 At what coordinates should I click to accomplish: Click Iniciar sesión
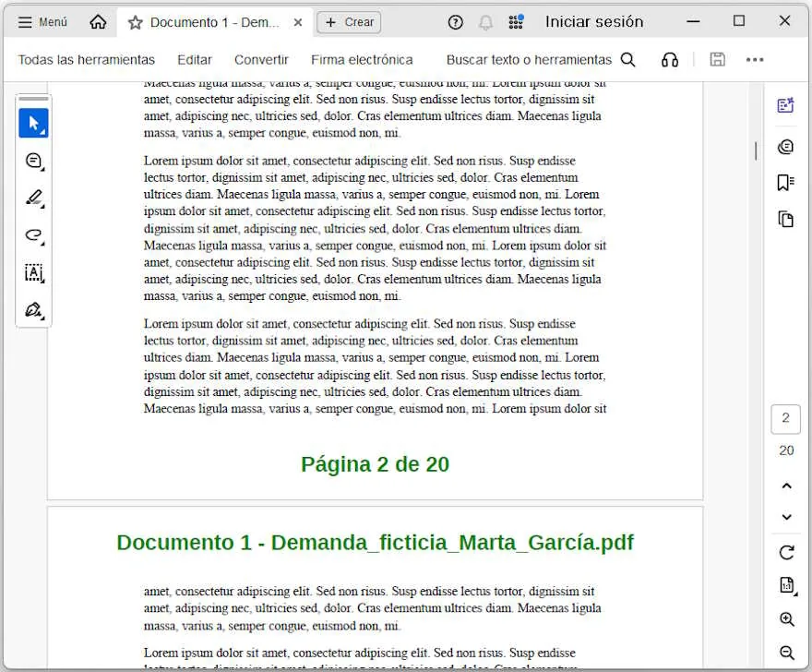pyautogui.click(x=594, y=22)
